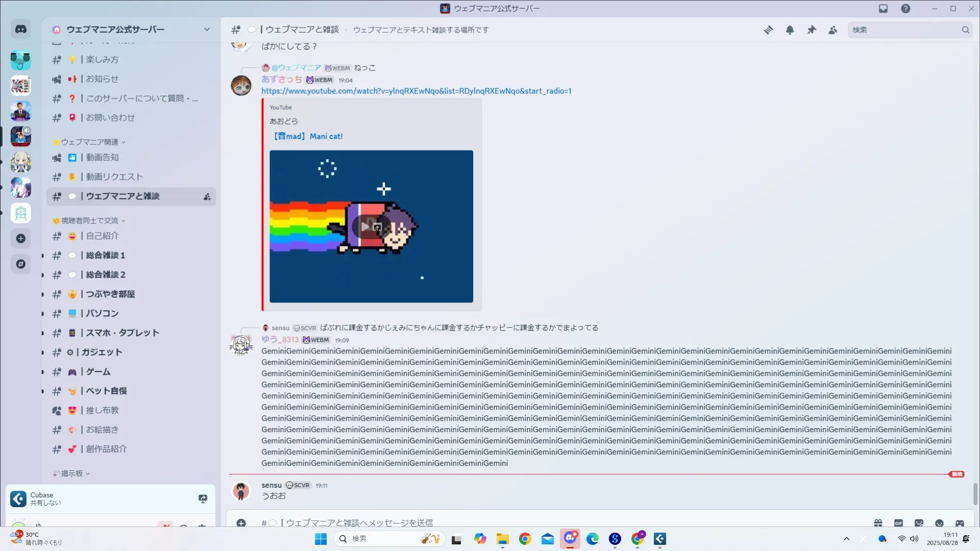Click the help question mark icon
The image size is (980, 551).
(x=905, y=9)
